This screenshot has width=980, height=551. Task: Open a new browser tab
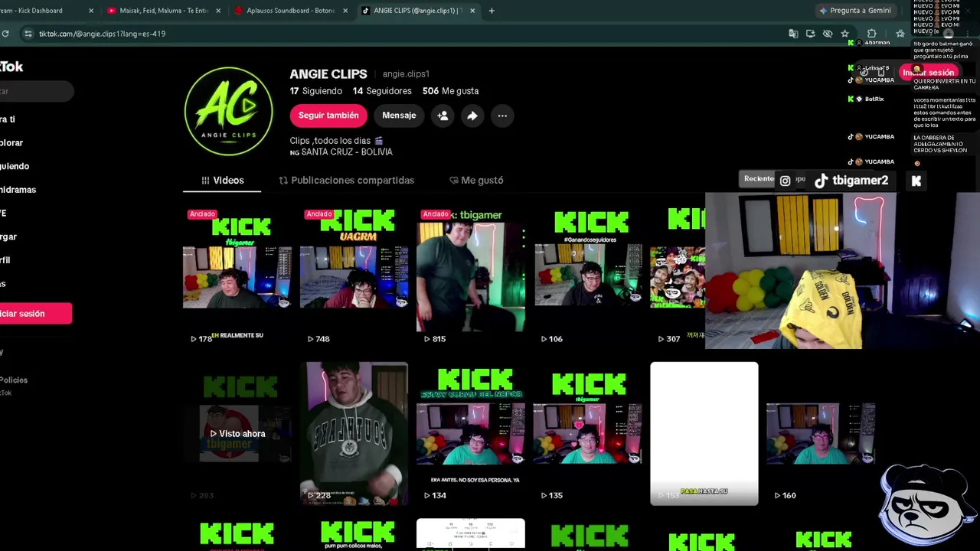492,11
